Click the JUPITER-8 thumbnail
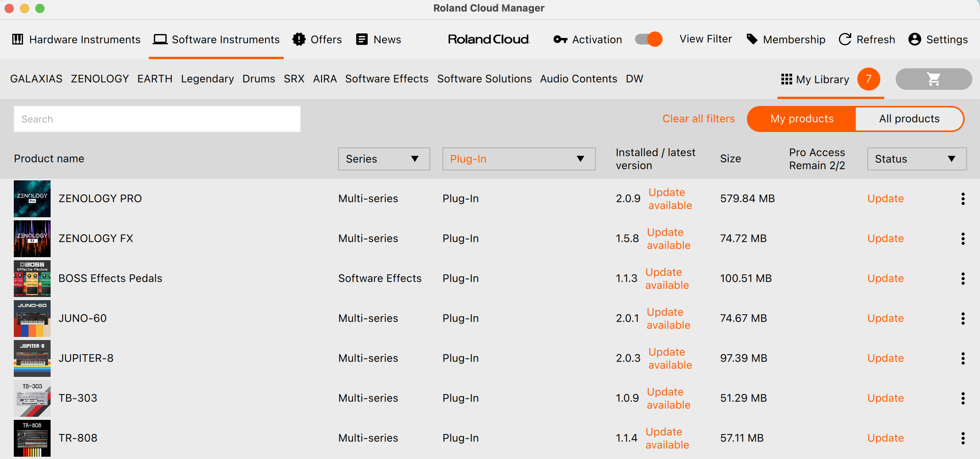Viewport: 980px width, 459px height. pos(32,358)
